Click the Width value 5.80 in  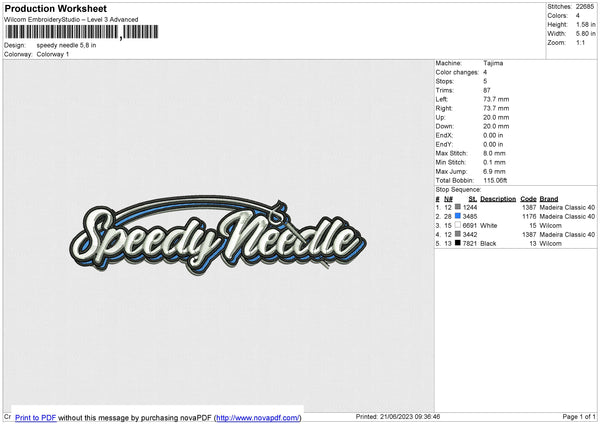click(585, 34)
